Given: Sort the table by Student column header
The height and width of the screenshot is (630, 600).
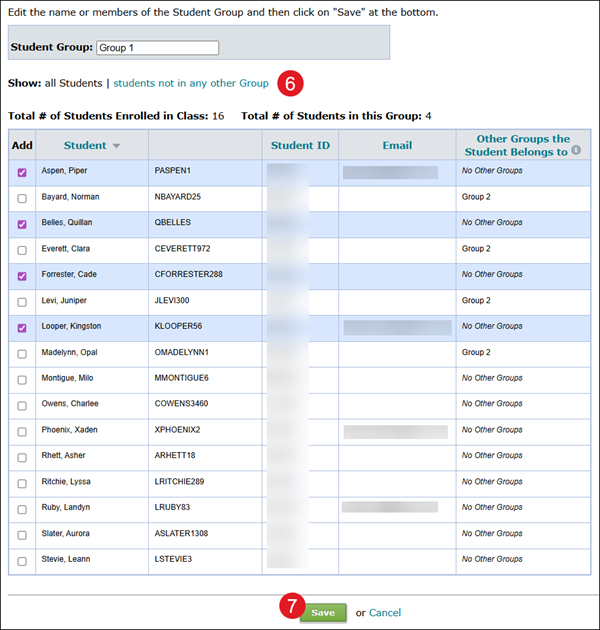Looking at the screenshot, I should coord(85,146).
